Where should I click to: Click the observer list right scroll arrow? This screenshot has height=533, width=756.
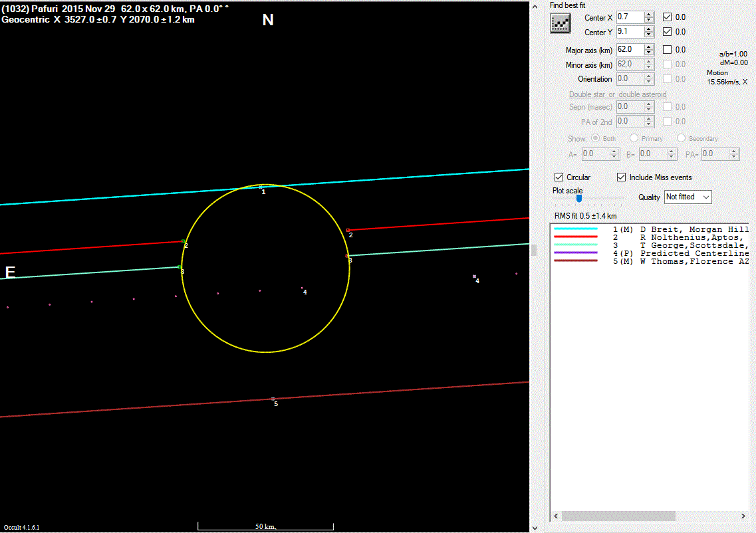click(743, 516)
